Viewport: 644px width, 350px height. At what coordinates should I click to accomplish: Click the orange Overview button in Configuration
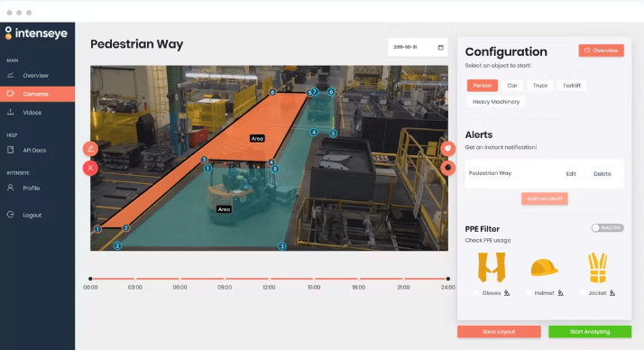pos(602,51)
